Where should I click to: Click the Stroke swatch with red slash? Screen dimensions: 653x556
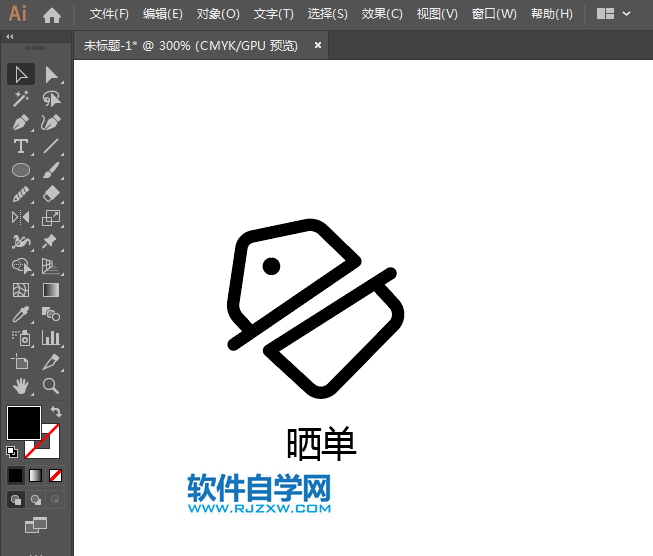click(x=52, y=448)
